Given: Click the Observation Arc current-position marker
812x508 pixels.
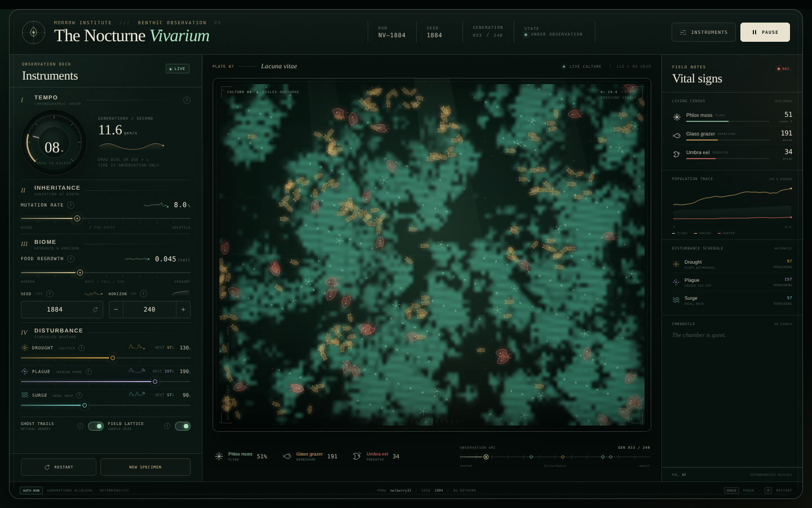Looking at the screenshot, I should [x=486, y=457].
